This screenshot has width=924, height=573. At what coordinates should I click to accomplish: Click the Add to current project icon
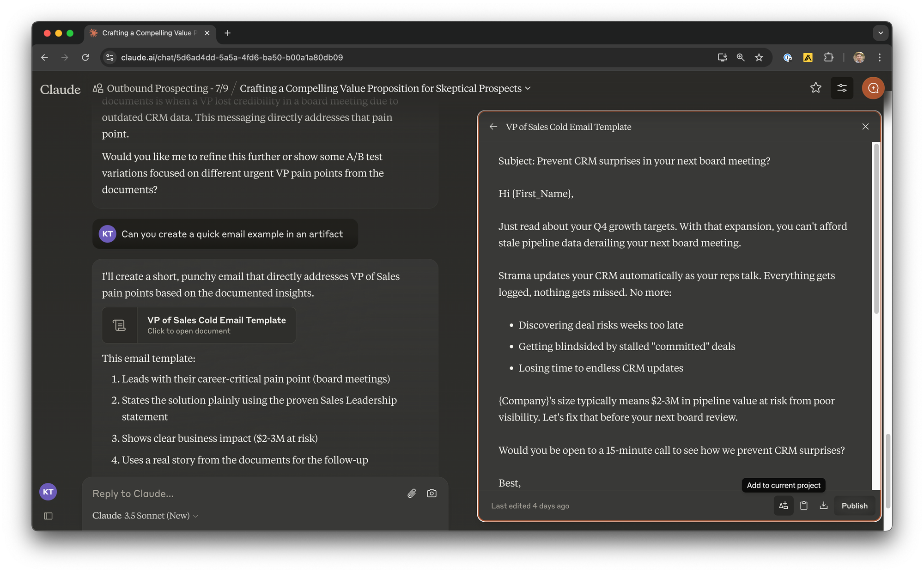784,506
